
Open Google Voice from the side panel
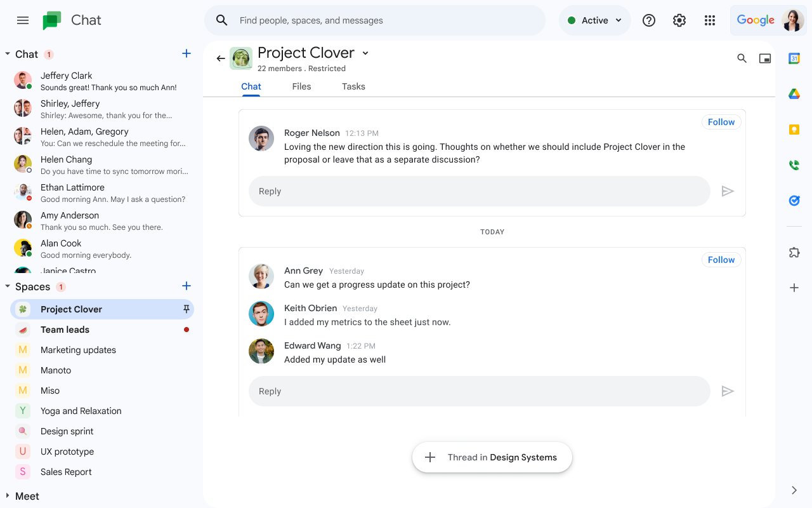coord(794,164)
